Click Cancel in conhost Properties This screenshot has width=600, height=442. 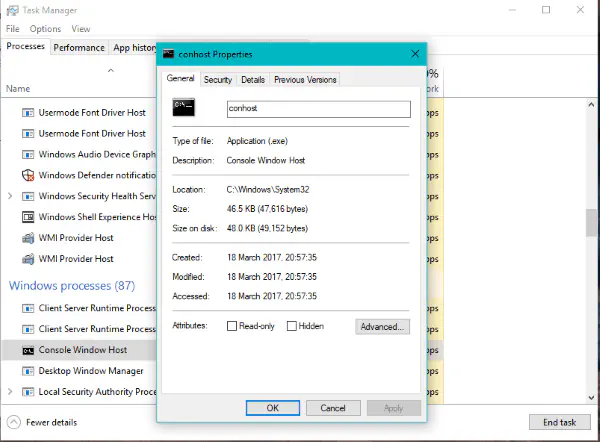click(333, 408)
